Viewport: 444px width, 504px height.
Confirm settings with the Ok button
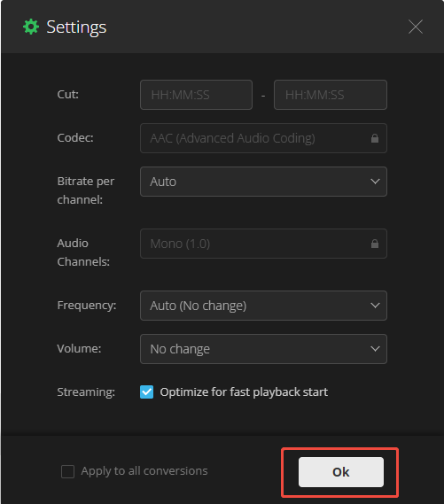point(341,472)
